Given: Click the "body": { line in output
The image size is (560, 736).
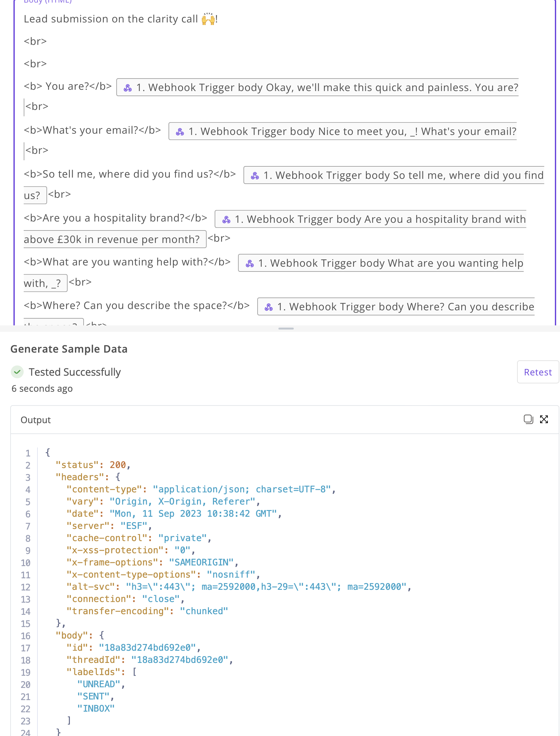Looking at the screenshot, I should tap(80, 635).
